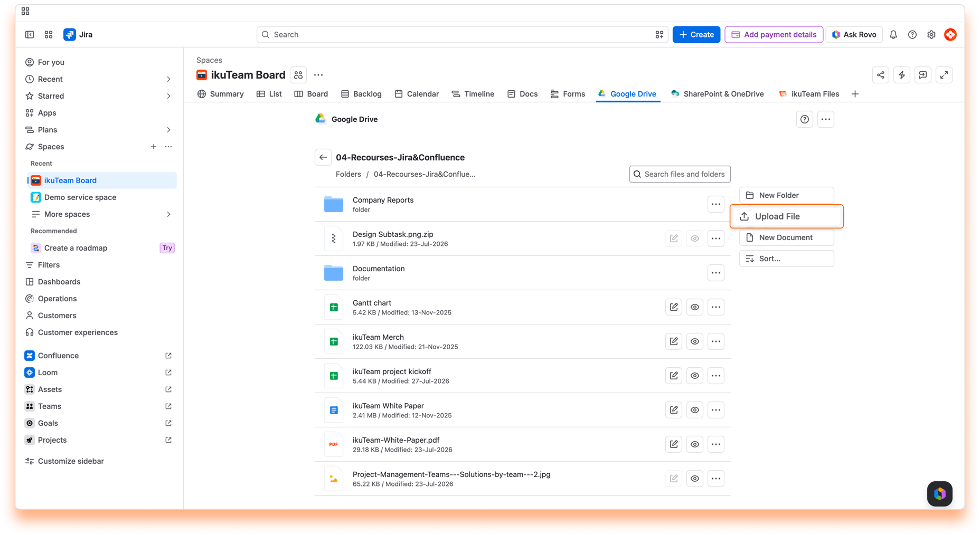Focus the top Jira Search bar
980x535 pixels.
click(462, 34)
